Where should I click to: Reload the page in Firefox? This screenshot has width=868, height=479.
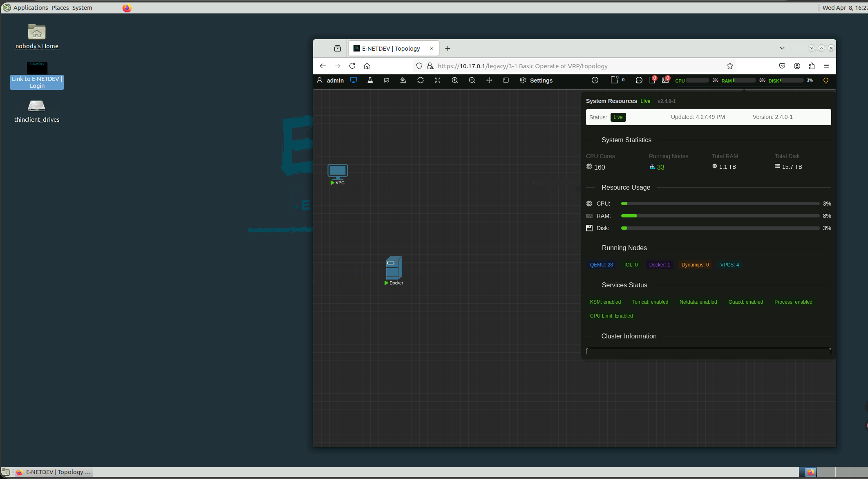352,66
